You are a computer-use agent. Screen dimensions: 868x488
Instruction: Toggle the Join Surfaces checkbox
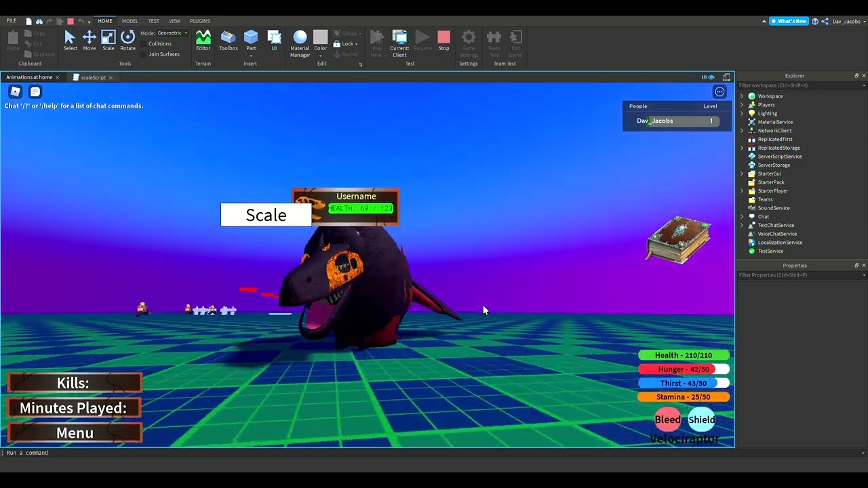tap(144, 54)
